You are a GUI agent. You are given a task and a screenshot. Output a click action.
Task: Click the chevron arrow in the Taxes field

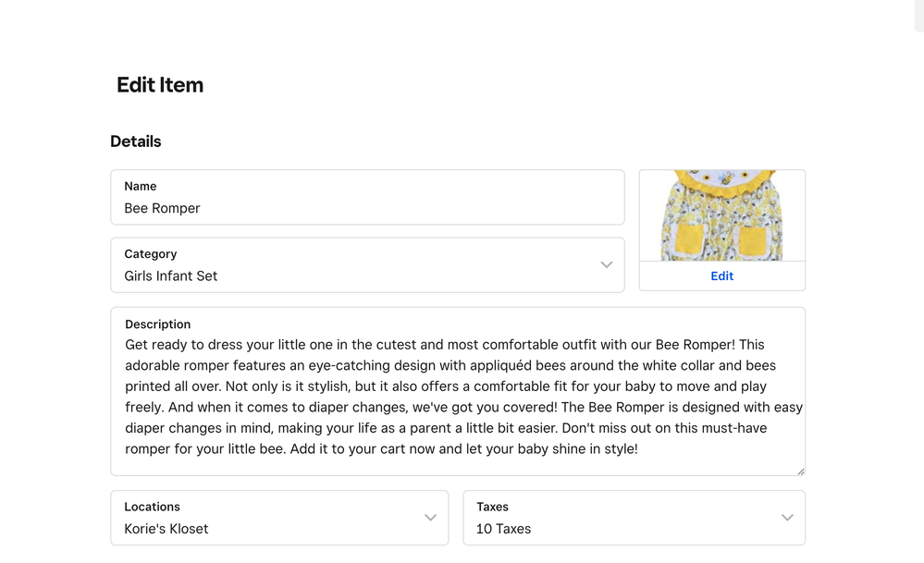click(787, 518)
